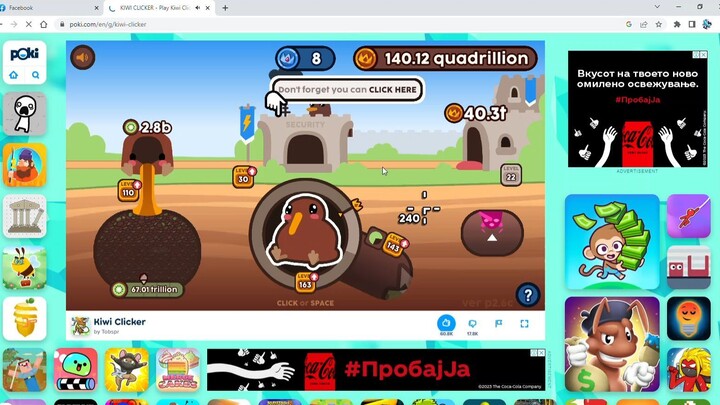Click the gold coin counter 140.12 quadrillion
This screenshot has width=720, height=405.
tap(445, 58)
